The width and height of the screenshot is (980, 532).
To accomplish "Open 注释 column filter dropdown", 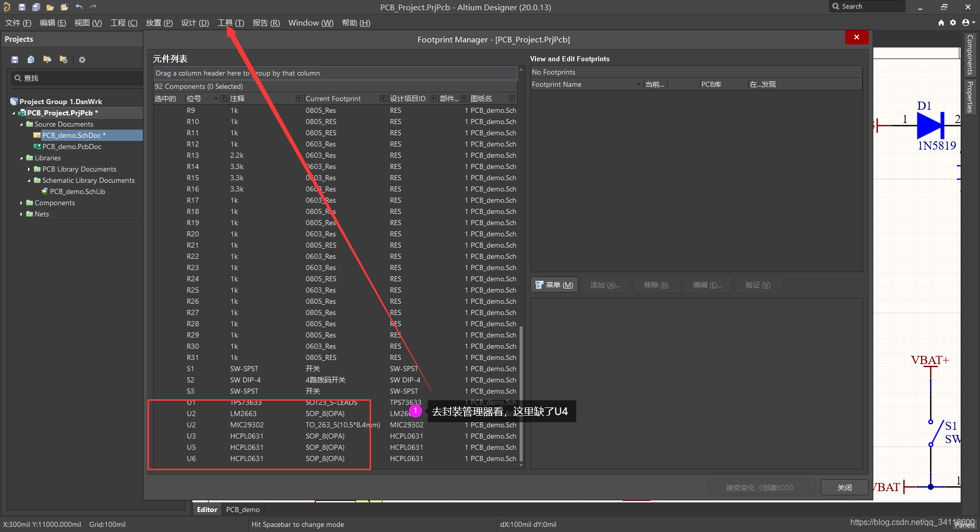I will click(299, 99).
